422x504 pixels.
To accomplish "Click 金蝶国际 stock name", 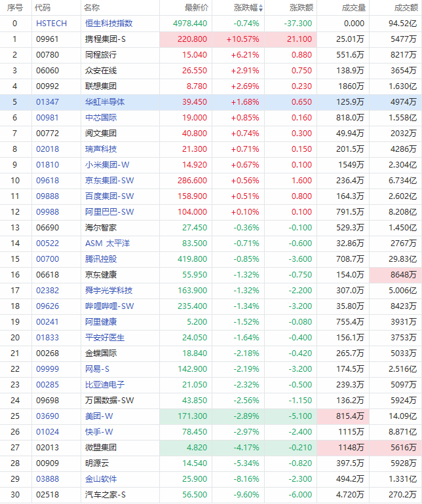I will pos(101,353).
